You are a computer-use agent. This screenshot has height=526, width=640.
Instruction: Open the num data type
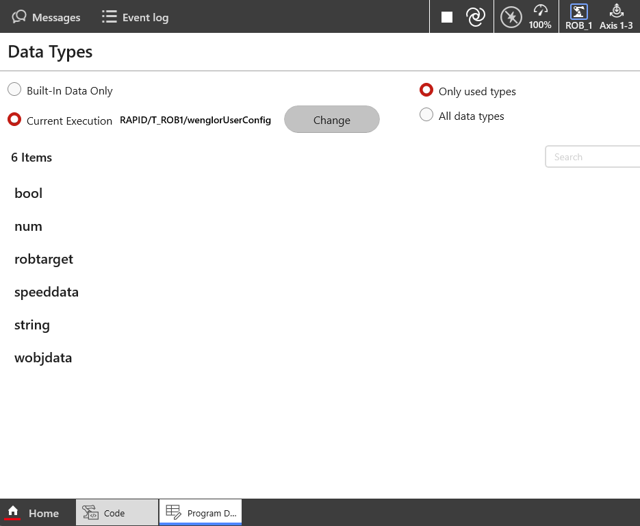[29, 226]
